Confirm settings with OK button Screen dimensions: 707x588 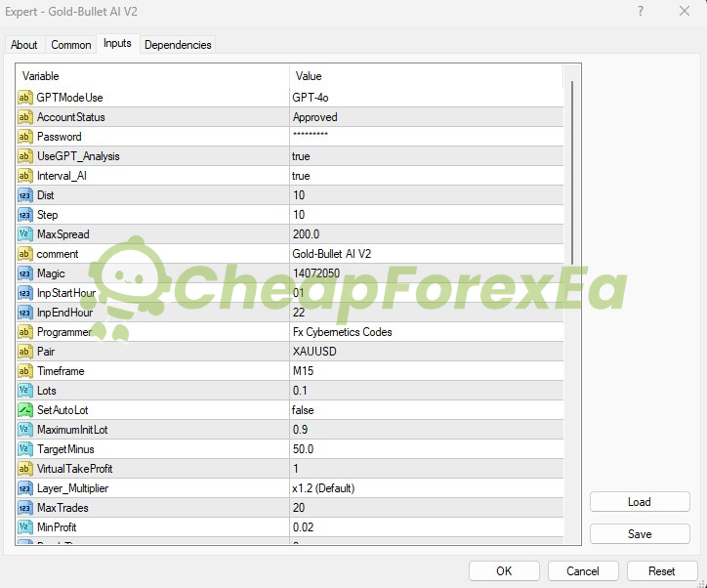click(x=504, y=571)
